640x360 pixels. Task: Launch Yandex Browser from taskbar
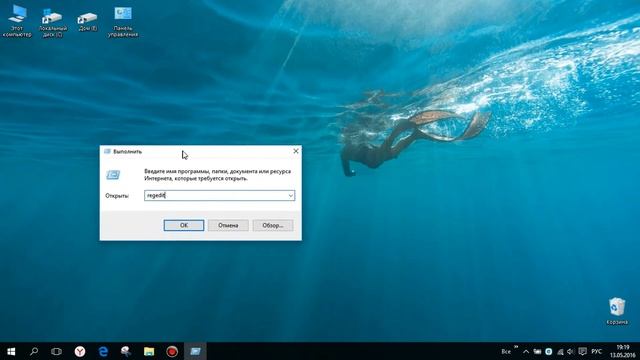[80, 351]
